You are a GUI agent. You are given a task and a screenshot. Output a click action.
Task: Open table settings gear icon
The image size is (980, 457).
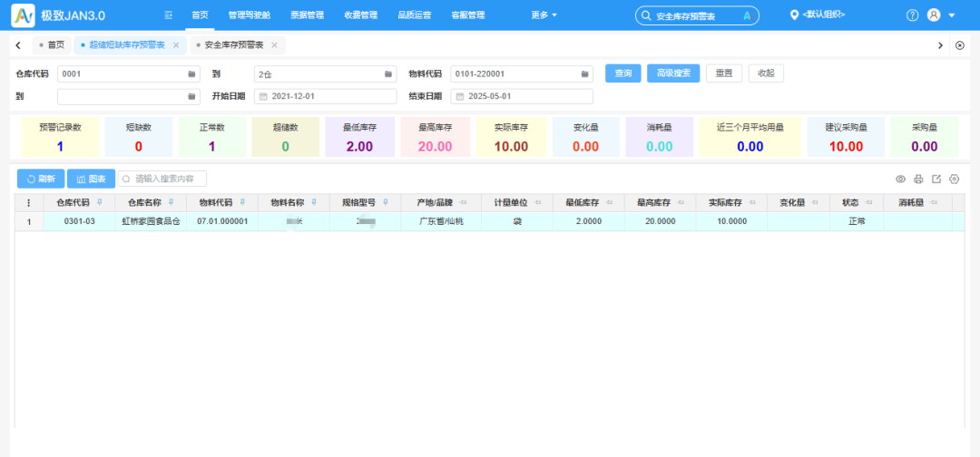[x=955, y=180]
